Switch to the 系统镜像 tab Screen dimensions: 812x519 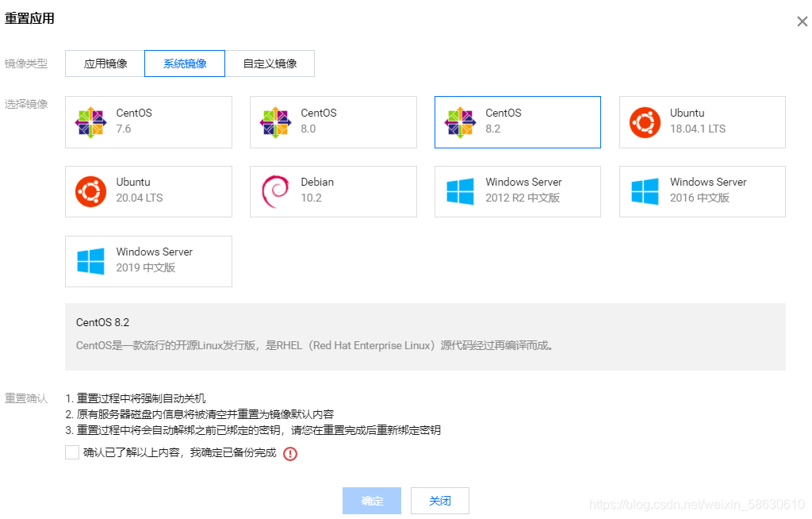click(x=185, y=63)
